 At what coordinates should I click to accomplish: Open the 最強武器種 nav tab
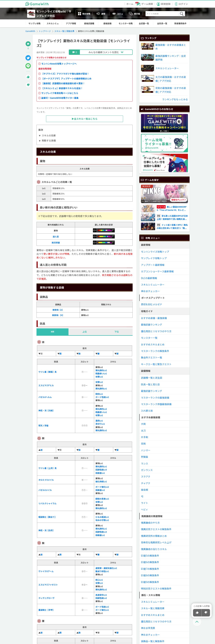(x=89, y=24)
